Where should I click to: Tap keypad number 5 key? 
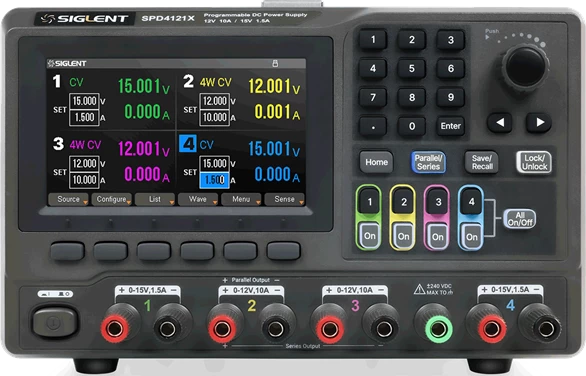tap(411, 68)
